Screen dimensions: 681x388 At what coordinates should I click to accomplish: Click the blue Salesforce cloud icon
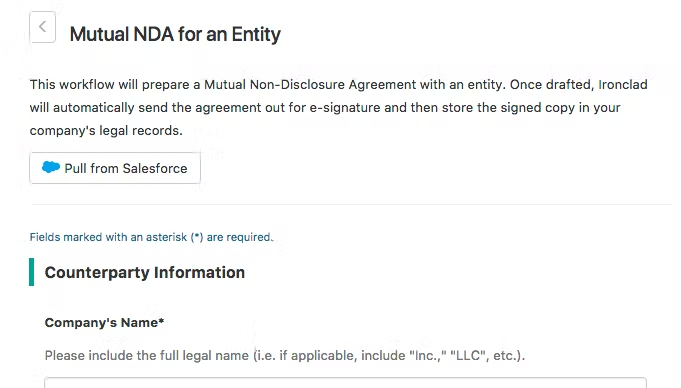click(x=51, y=167)
